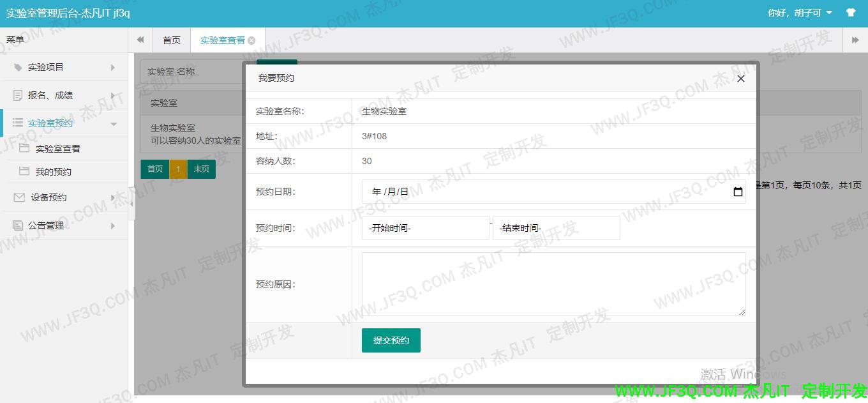Click the calendar icon in date field

pos(738,192)
